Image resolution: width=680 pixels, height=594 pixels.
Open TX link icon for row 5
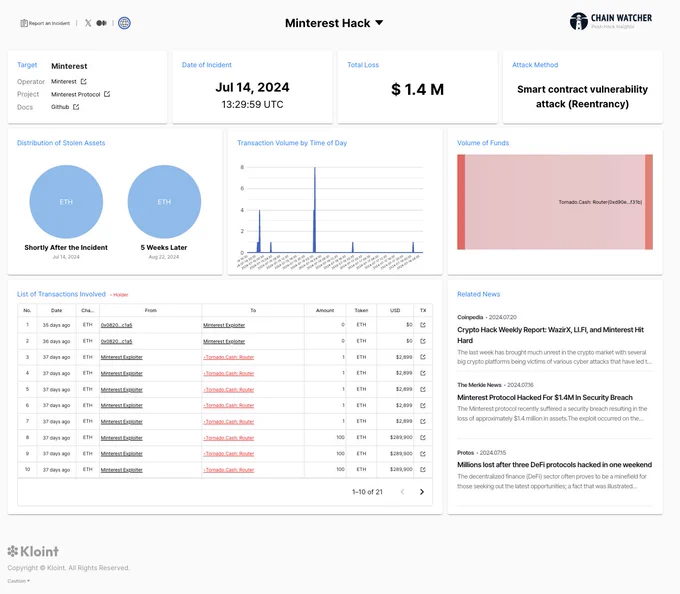423,389
